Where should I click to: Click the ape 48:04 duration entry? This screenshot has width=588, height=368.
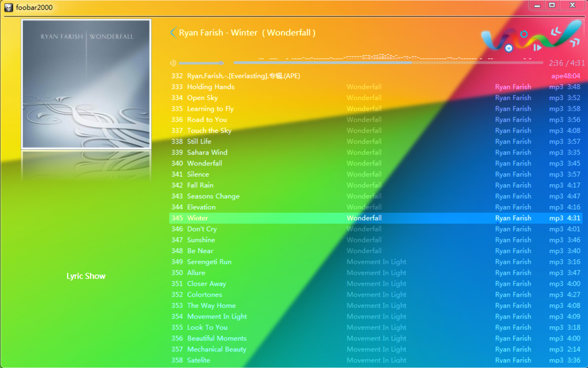pos(566,76)
